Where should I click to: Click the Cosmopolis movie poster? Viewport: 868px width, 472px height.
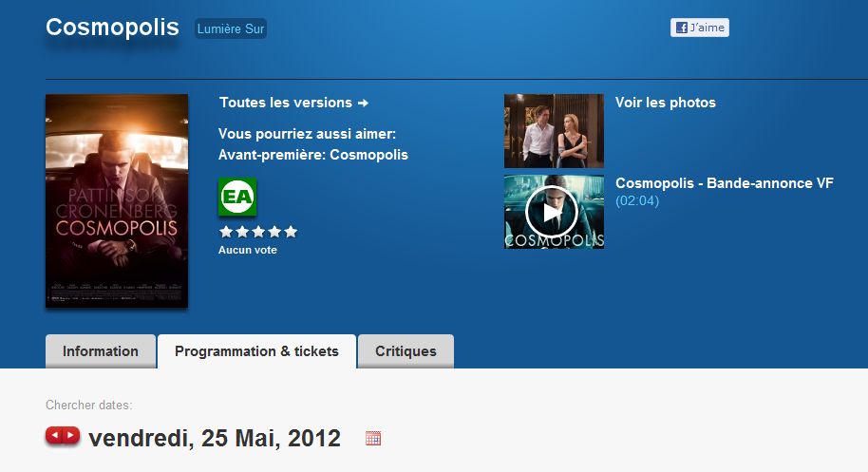(x=117, y=201)
